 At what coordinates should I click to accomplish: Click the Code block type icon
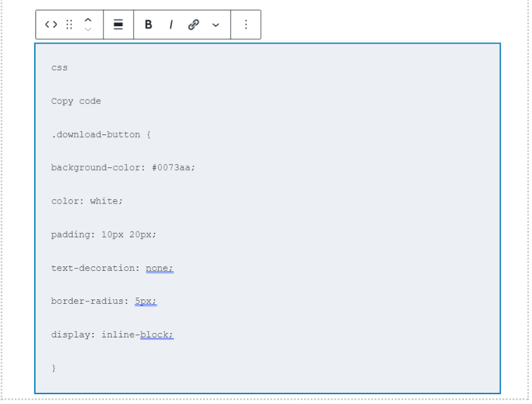(51, 24)
